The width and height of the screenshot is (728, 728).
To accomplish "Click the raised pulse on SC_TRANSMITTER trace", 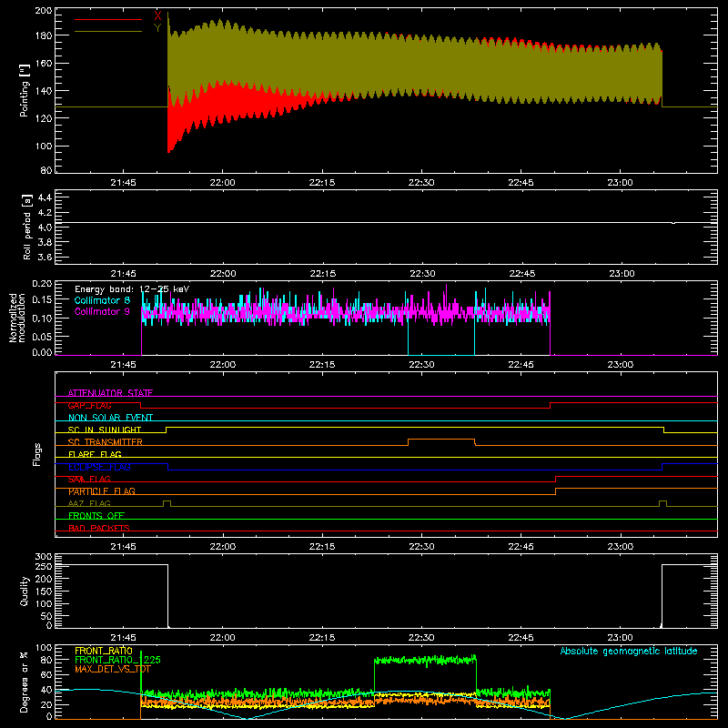I will pos(441,440).
